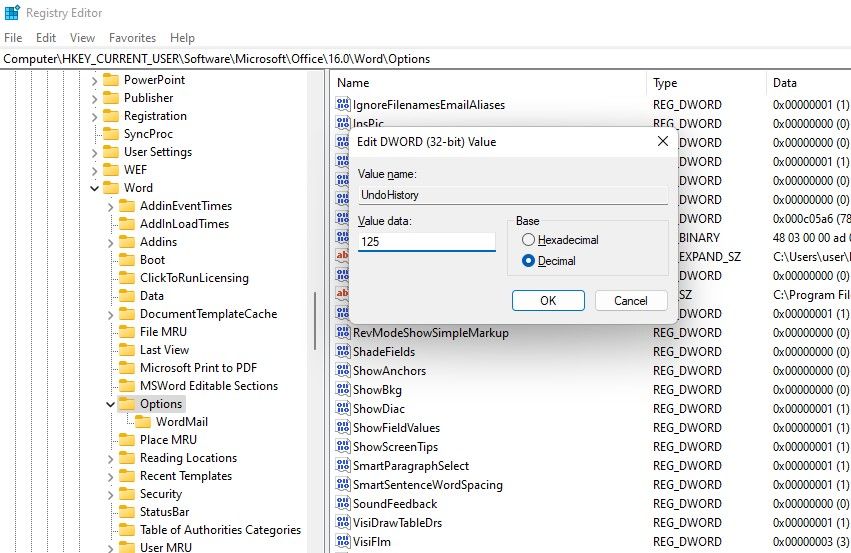Select the Microsoft Print to PDF key
Screen dimensions: 851x553
coord(198,368)
